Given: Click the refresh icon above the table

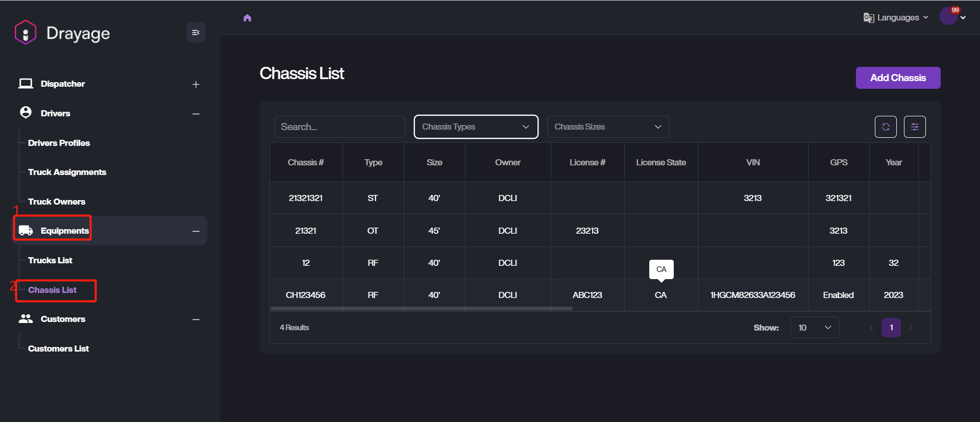Looking at the screenshot, I should 886,127.
